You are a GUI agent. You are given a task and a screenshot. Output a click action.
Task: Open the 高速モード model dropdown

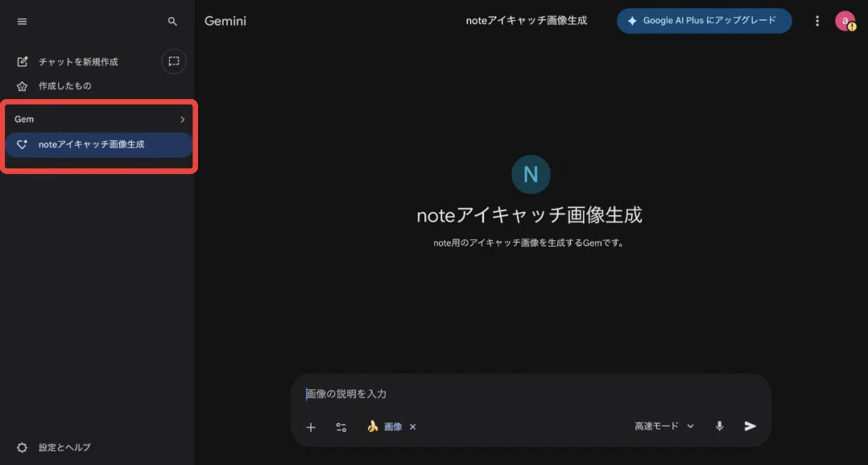664,426
